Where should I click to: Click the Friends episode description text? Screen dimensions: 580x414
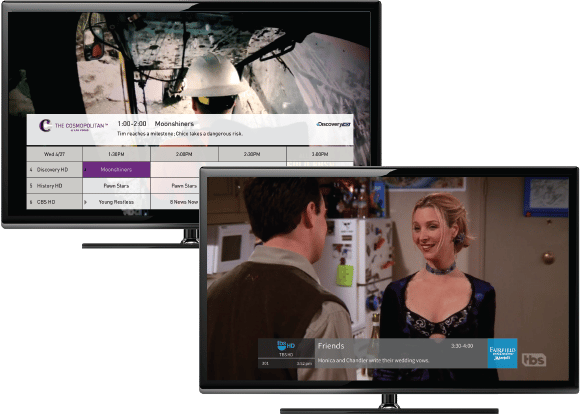click(x=373, y=360)
